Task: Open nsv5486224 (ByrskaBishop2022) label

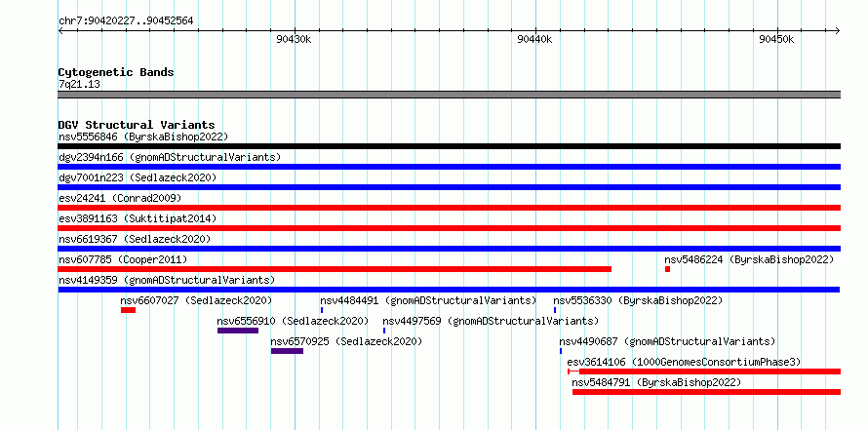Action: pos(749,259)
